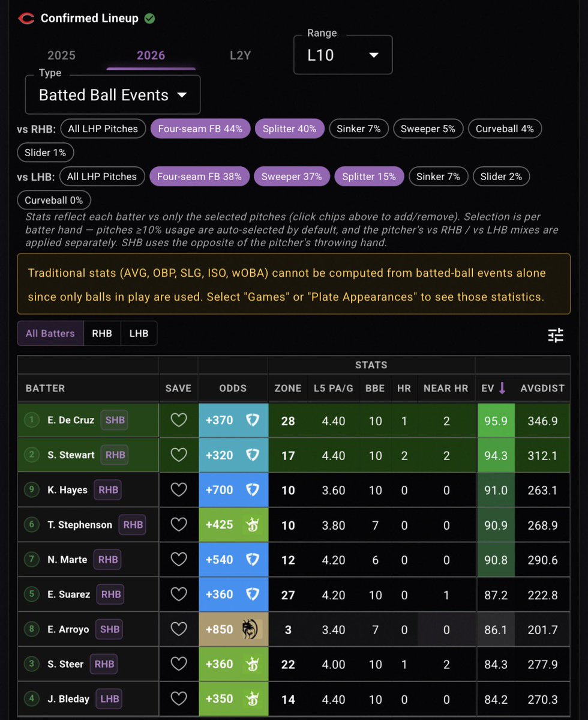The image size is (588, 720).
Task: Sort by the BBE column header
Action: [x=375, y=389]
